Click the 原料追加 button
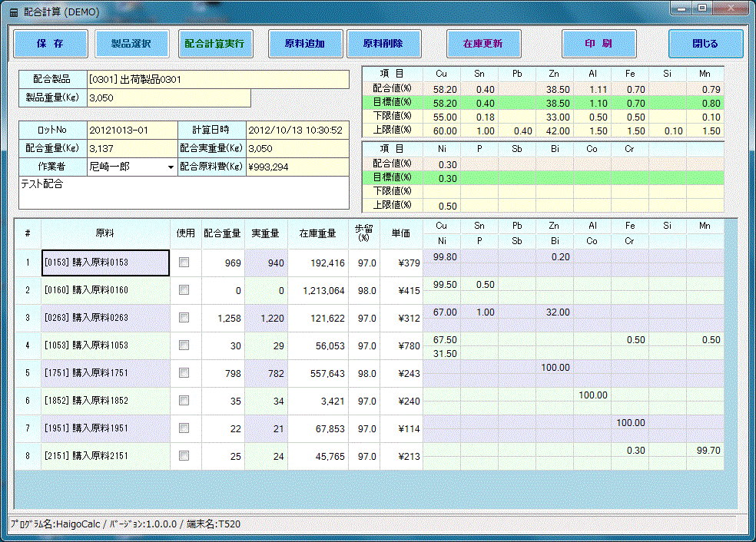 click(305, 44)
